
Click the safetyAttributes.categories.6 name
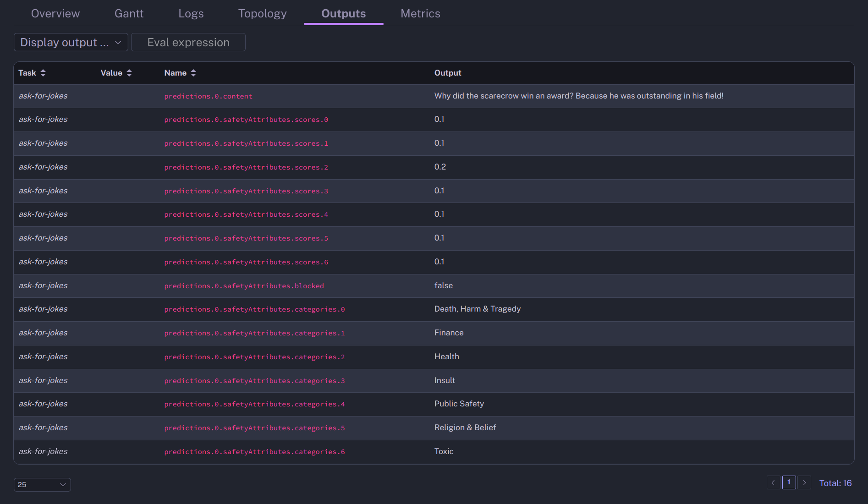point(254,452)
